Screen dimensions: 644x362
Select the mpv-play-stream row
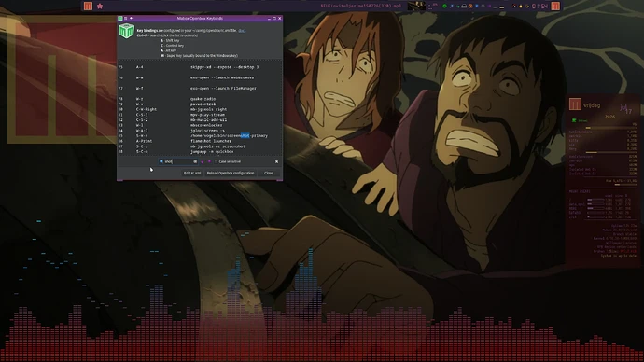click(x=200, y=115)
